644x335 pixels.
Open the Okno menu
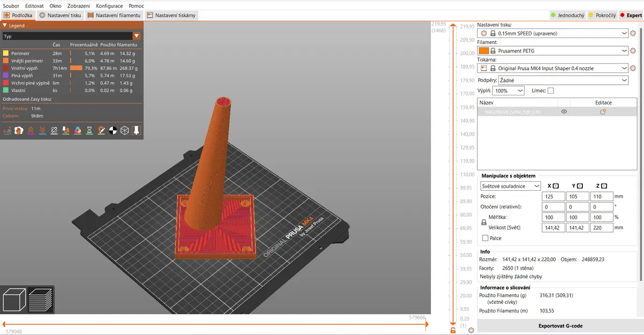55,5
